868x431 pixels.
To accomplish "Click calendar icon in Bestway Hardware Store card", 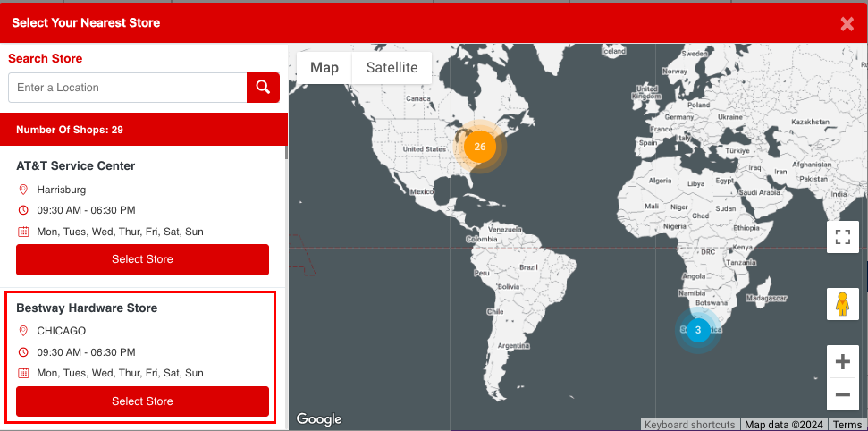I will [x=23, y=373].
